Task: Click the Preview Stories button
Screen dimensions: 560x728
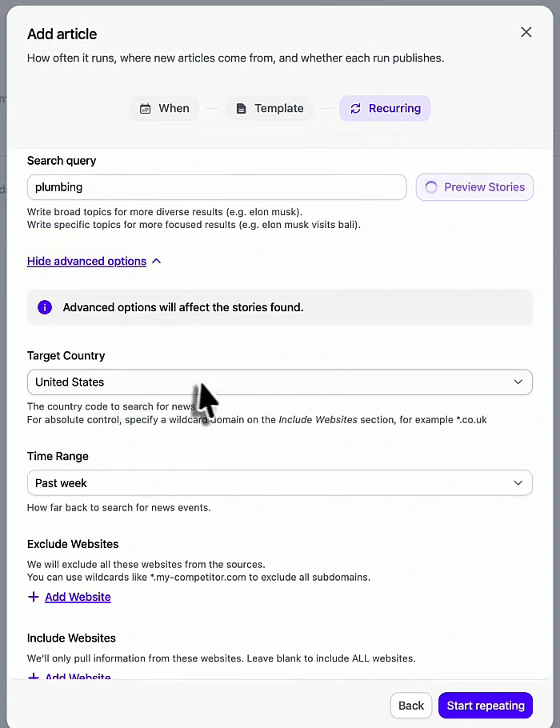Action: pyautogui.click(x=474, y=187)
